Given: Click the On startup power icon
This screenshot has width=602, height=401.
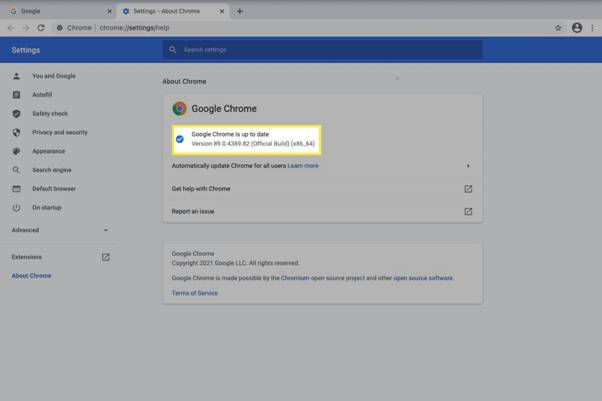Looking at the screenshot, I should [x=16, y=207].
